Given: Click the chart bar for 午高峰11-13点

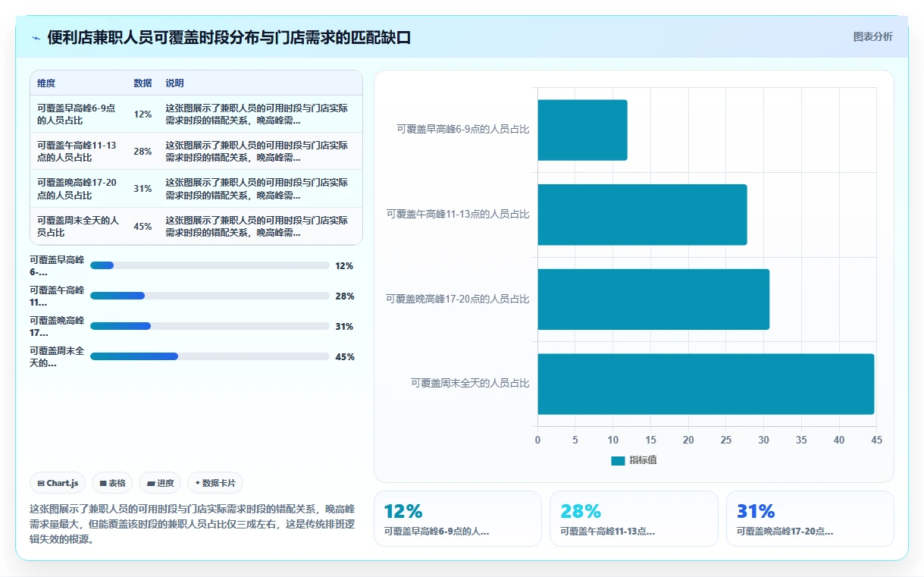Looking at the screenshot, I should click(643, 215).
